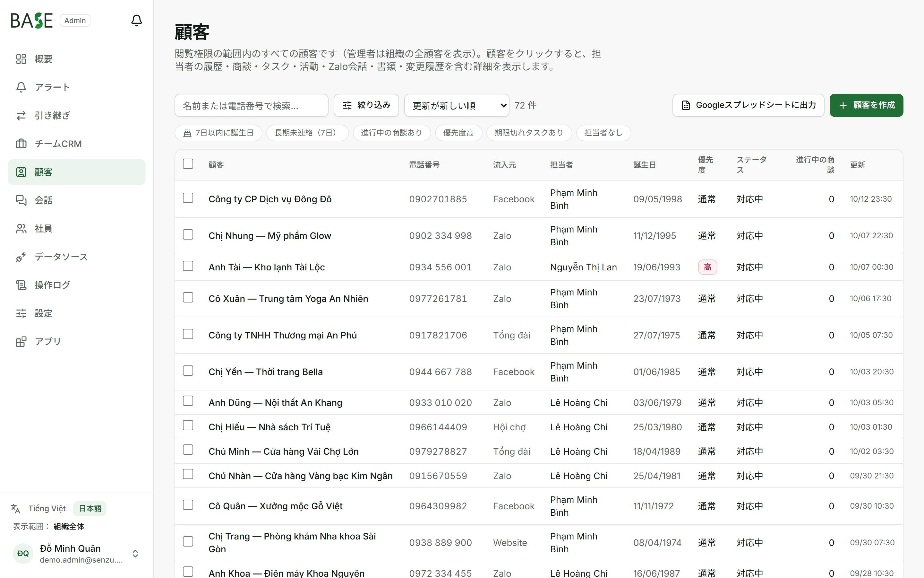Focus the name or phone search field

pos(251,106)
